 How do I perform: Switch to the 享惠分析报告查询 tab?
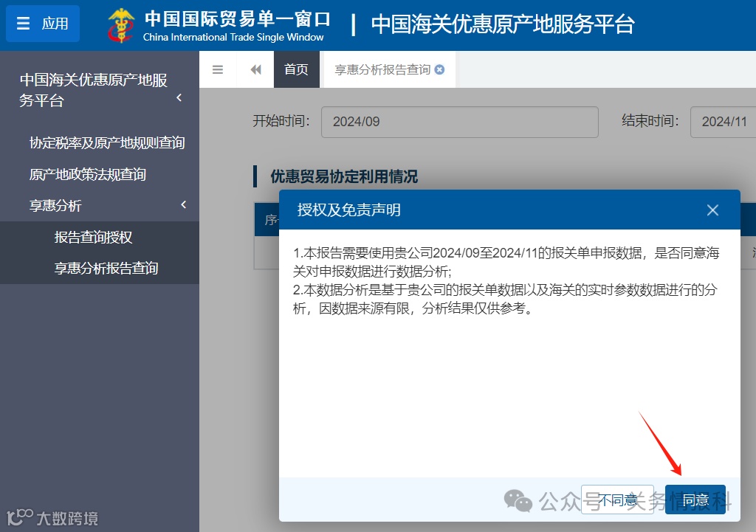pos(382,70)
